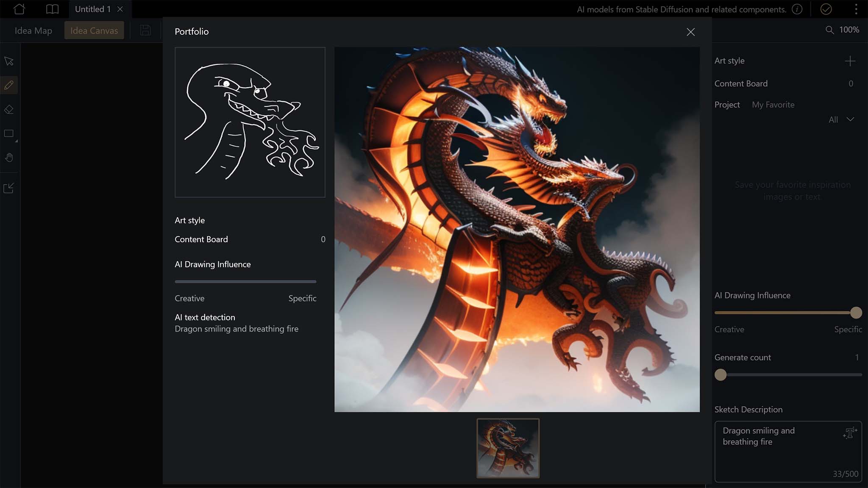
Task: Click the Import/Export icon in sidebar
Action: (9, 188)
